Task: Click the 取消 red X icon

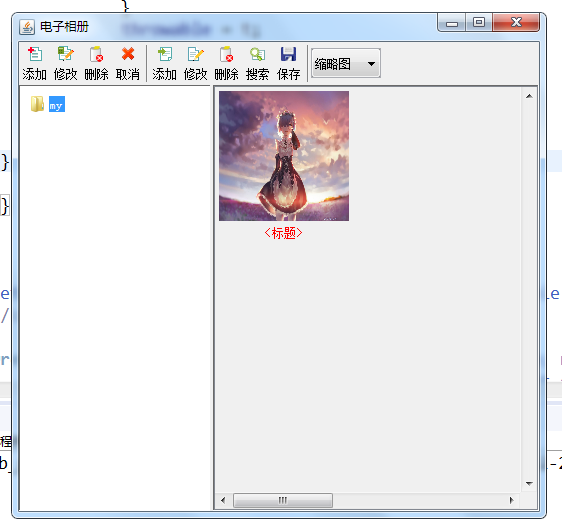Action: point(128,54)
